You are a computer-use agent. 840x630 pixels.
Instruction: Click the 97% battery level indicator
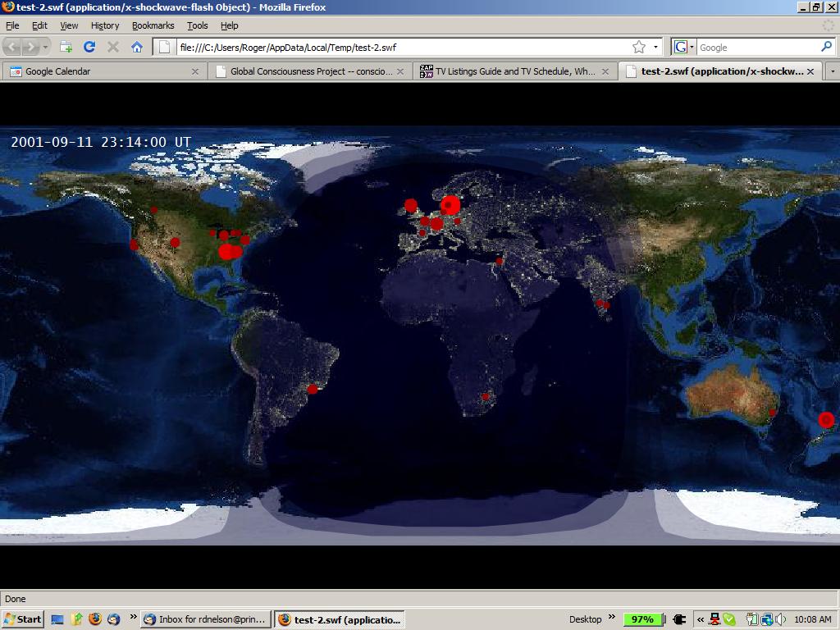click(643, 619)
